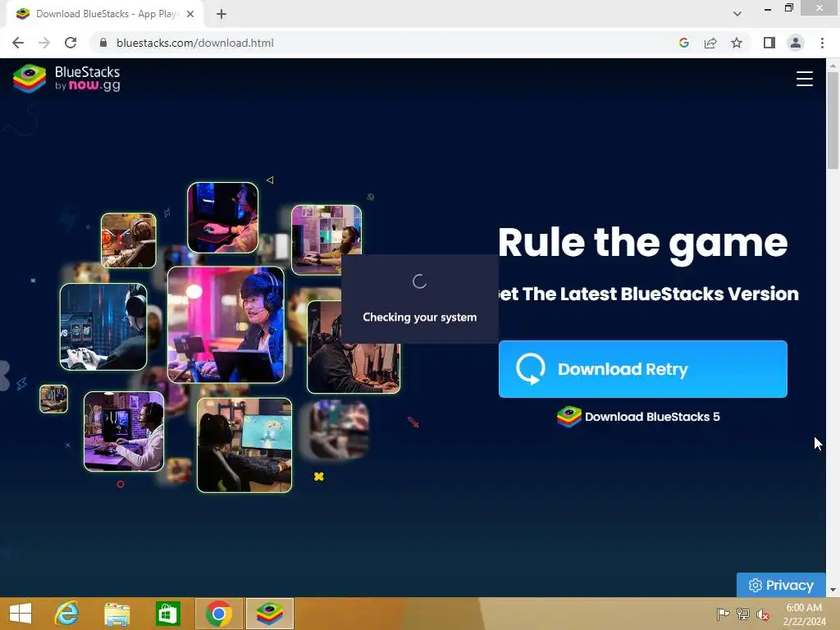Click the Download Retry button
Viewport: 840px width, 630px height.
pyautogui.click(x=642, y=369)
